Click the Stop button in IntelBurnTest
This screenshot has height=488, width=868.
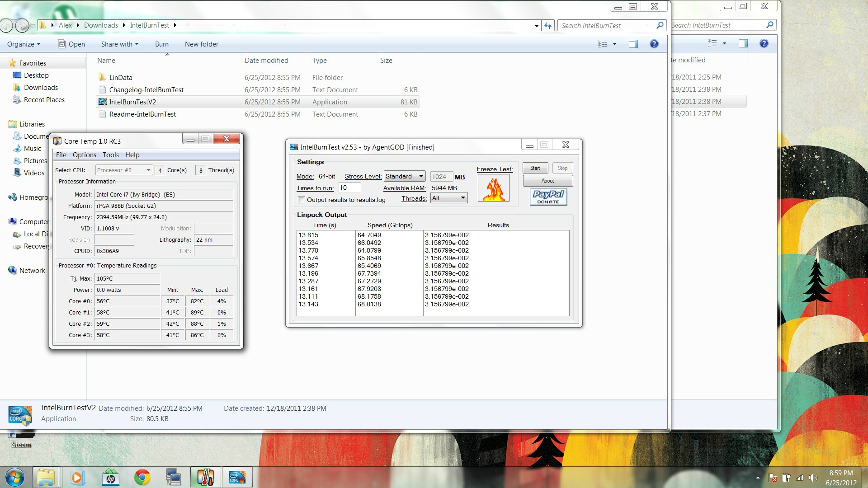point(562,168)
